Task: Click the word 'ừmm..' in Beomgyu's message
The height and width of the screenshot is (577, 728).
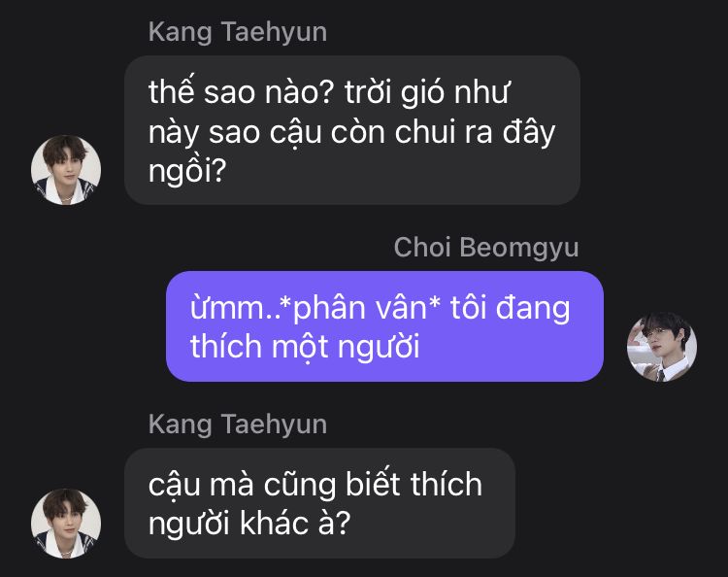Action: tap(235, 308)
